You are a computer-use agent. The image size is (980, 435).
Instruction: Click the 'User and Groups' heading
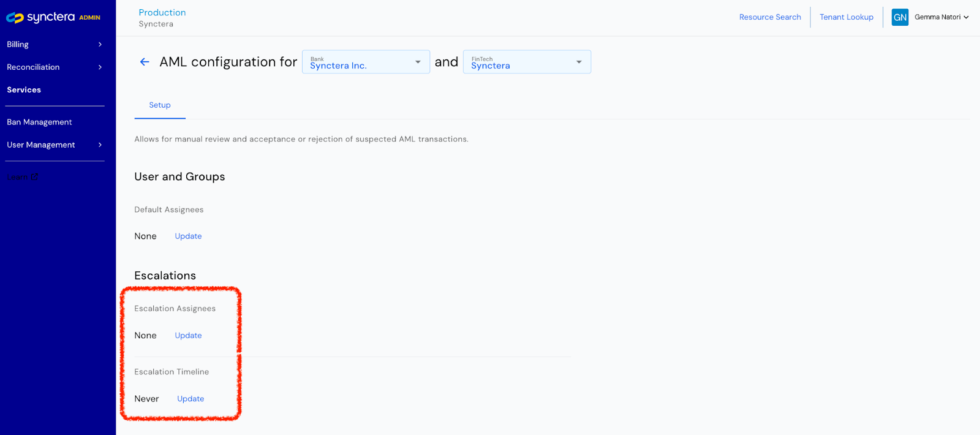(x=179, y=176)
